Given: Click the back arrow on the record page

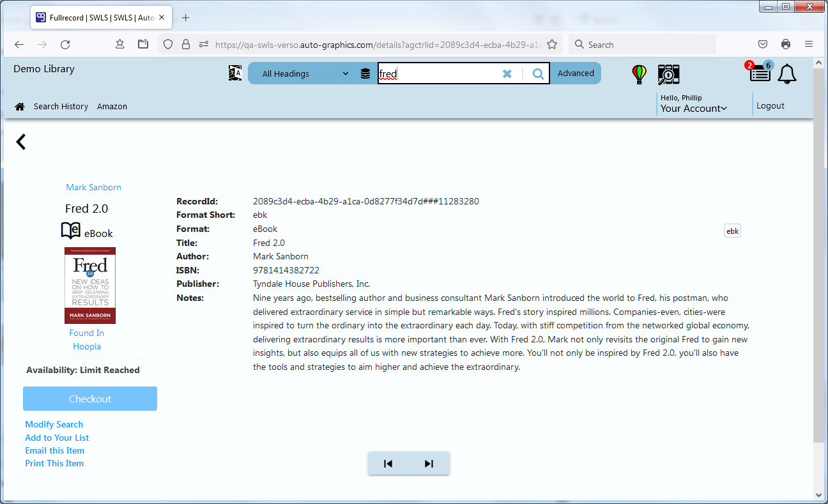Looking at the screenshot, I should pos(21,142).
